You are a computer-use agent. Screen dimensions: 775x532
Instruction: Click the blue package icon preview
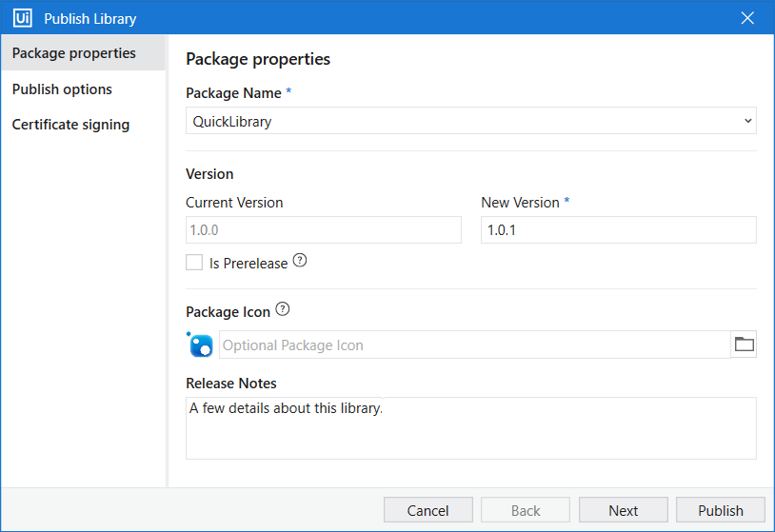[x=200, y=345]
